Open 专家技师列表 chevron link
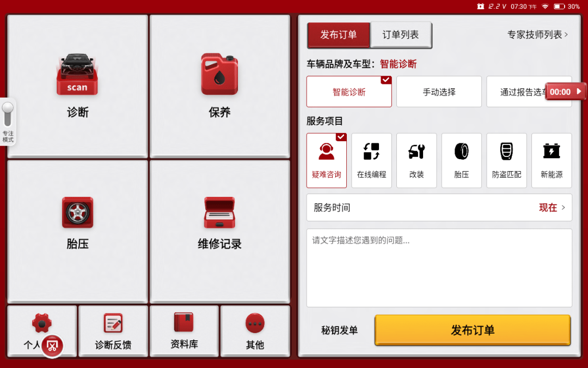The width and height of the screenshot is (588, 368). click(x=537, y=34)
